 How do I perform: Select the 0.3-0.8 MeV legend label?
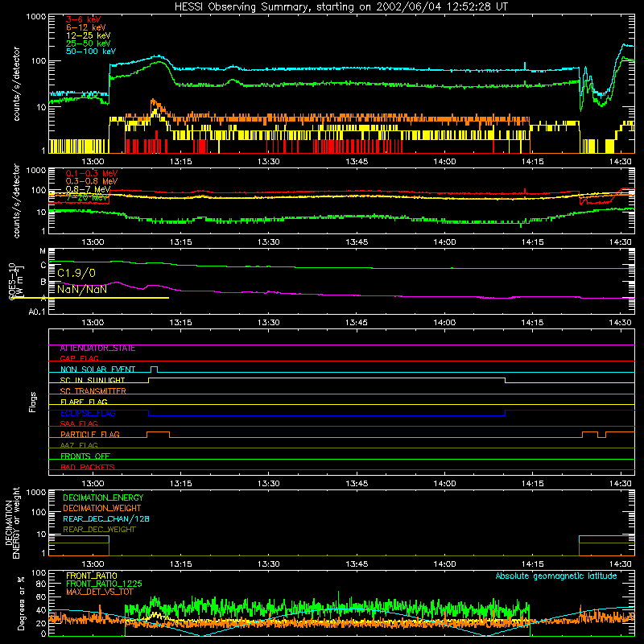point(92,181)
